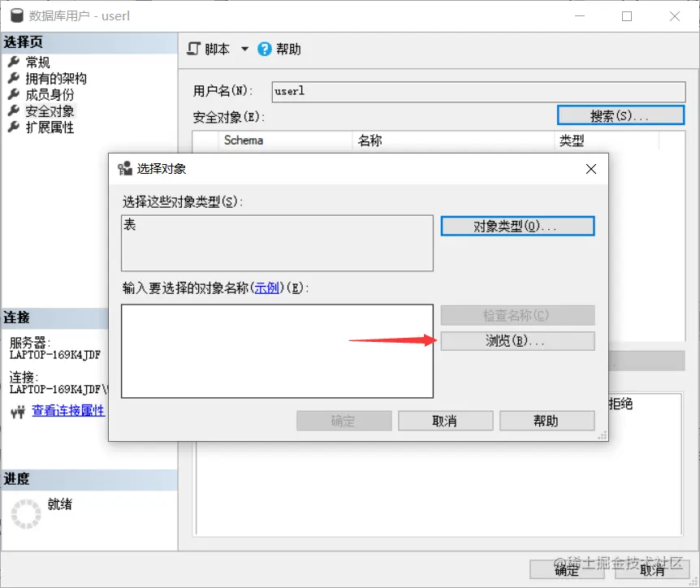The width and height of the screenshot is (700, 588).
Task: Click the database user icon in the title bar
Action: pos(17,15)
